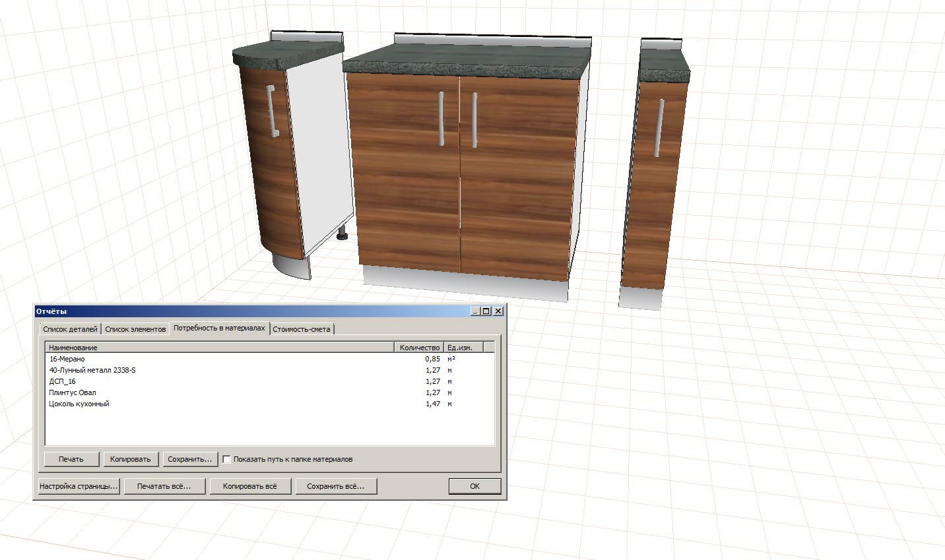Select the Плинтус Овал row
Image resolution: width=945 pixels, height=560 pixels.
click(269, 392)
